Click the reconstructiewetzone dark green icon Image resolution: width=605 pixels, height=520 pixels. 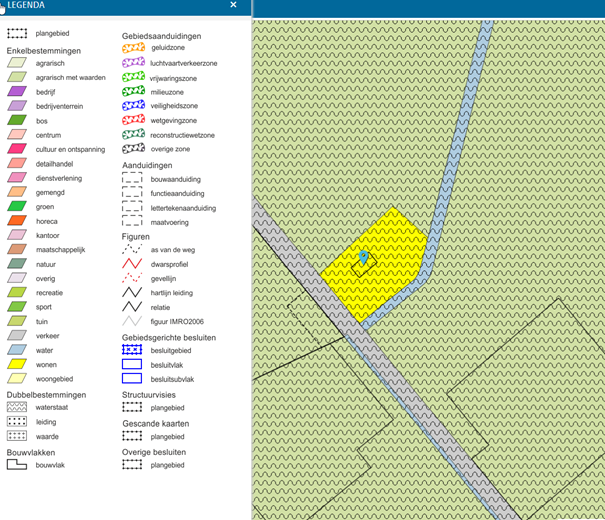click(x=134, y=134)
